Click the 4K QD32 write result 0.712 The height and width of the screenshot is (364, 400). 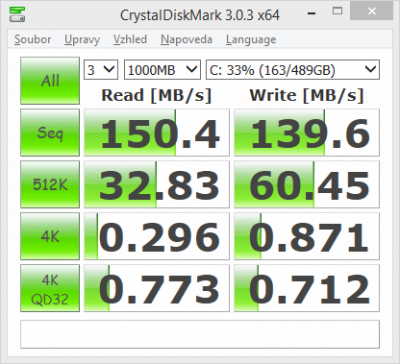click(x=307, y=288)
